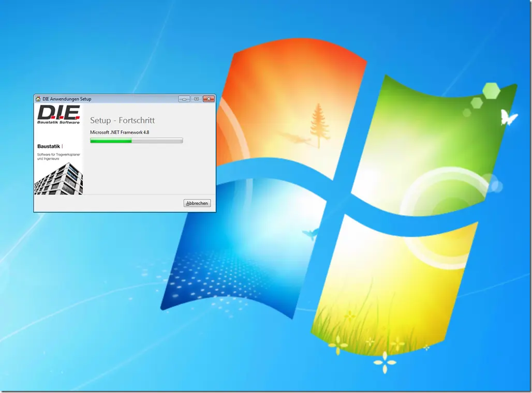Viewport: 532px width, 393px height.
Task: Click the 'DIE Anwendungen Setup' title text
Action: tap(67, 99)
